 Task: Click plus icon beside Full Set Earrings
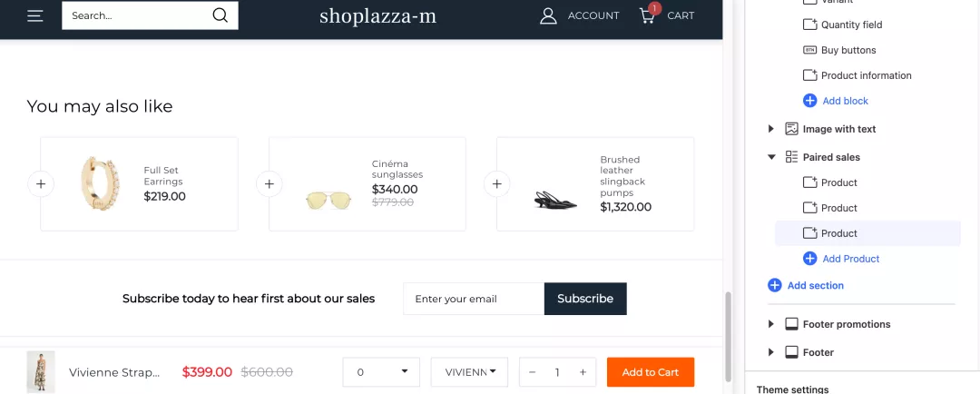pos(41,184)
